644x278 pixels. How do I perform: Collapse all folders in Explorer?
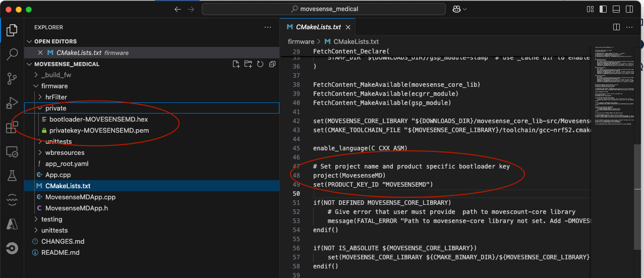(272, 64)
